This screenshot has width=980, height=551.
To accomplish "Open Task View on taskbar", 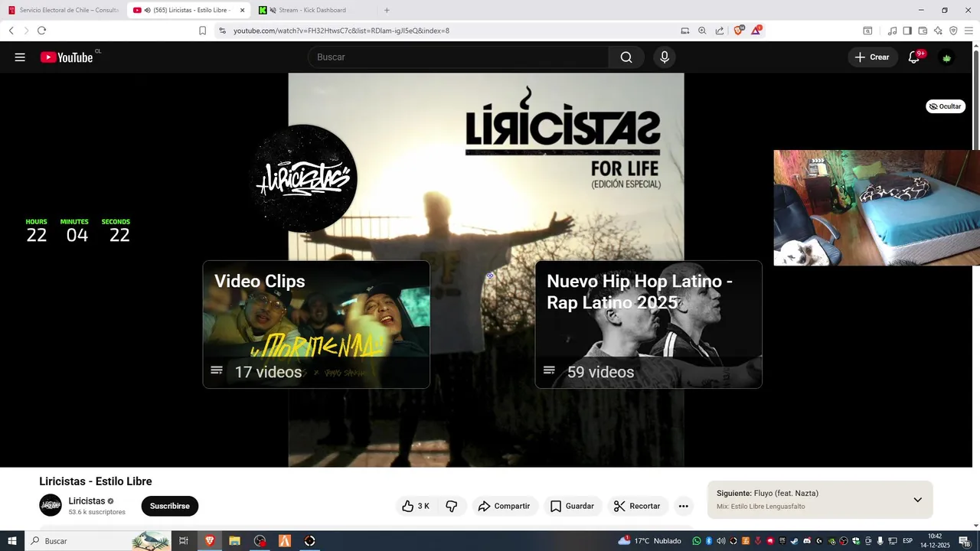I will 184,541.
